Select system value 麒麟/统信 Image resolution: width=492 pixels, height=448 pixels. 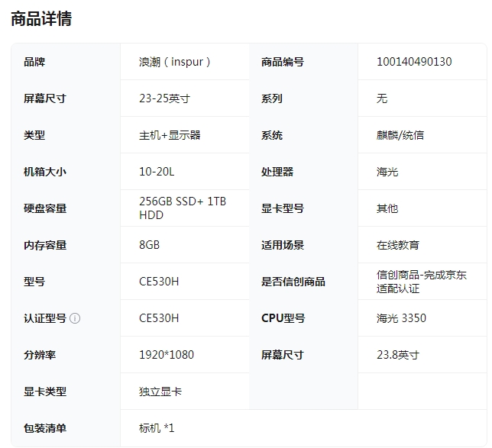pos(400,135)
